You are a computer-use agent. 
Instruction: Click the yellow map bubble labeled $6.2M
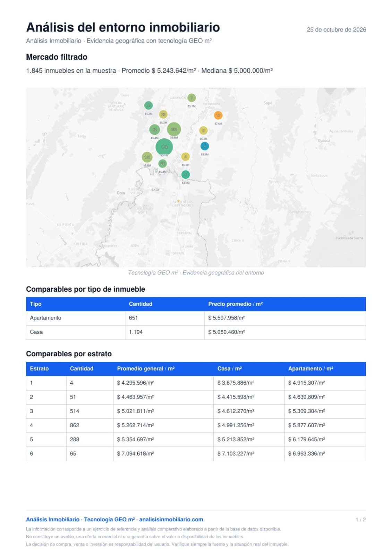coord(163,114)
